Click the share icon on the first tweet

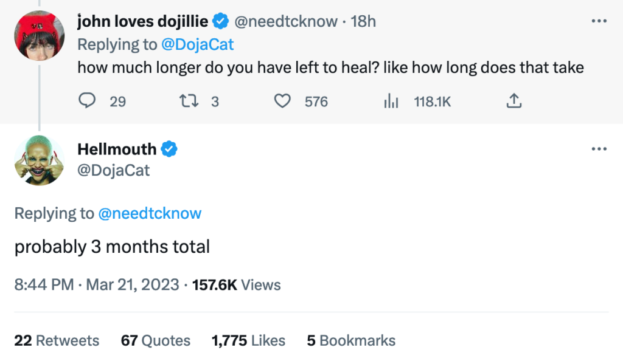(x=514, y=101)
